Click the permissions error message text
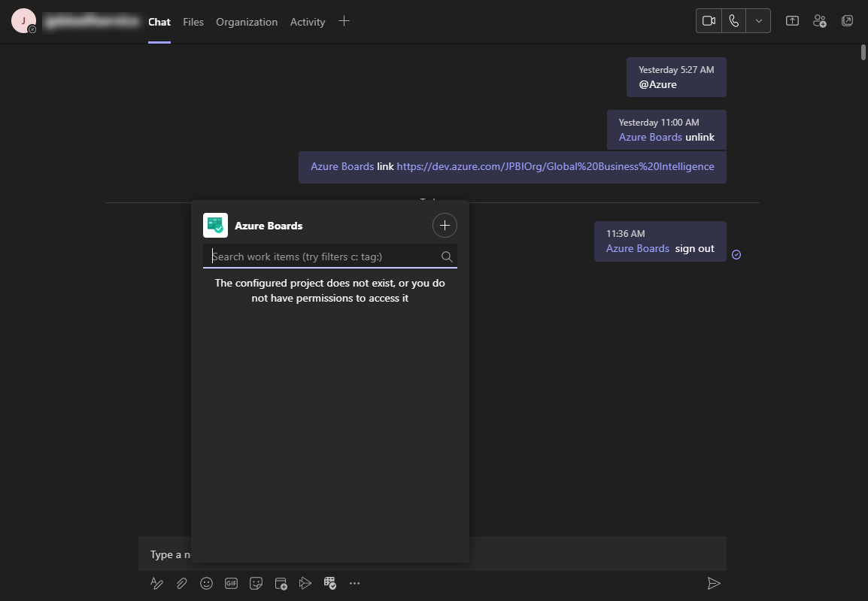 330,290
